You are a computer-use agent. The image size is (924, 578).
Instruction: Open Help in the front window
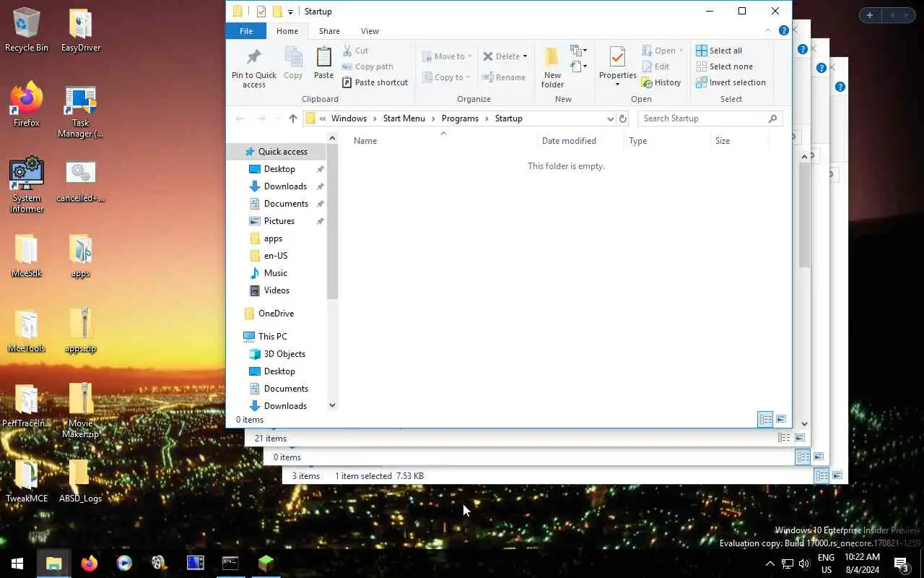pyautogui.click(x=783, y=31)
